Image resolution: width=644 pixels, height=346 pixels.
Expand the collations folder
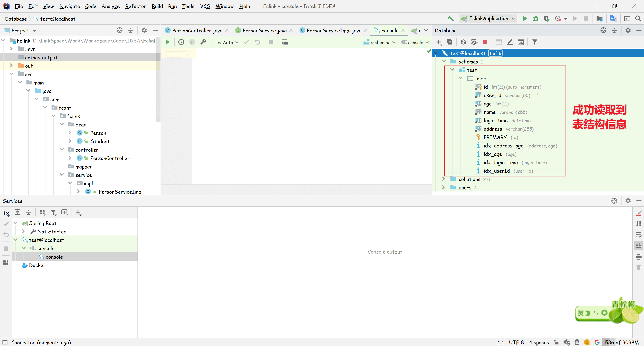pyautogui.click(x=443, y=179)
